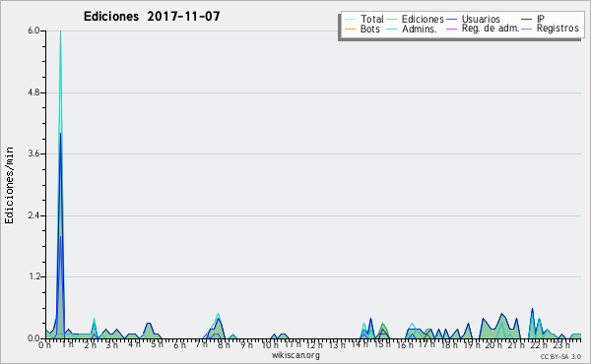591x364 pixels.
Task: Click the 18 h x-axis label
Action: (450, 345)
